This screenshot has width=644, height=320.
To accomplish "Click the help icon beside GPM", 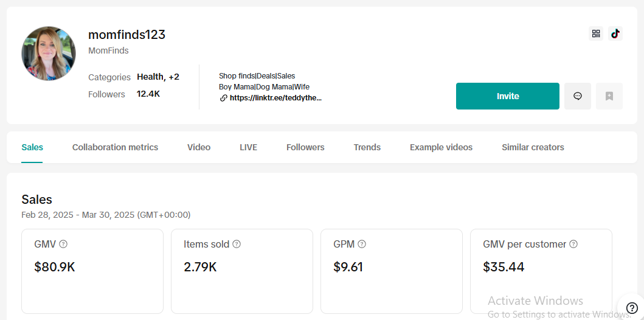I will pos(362,244).
